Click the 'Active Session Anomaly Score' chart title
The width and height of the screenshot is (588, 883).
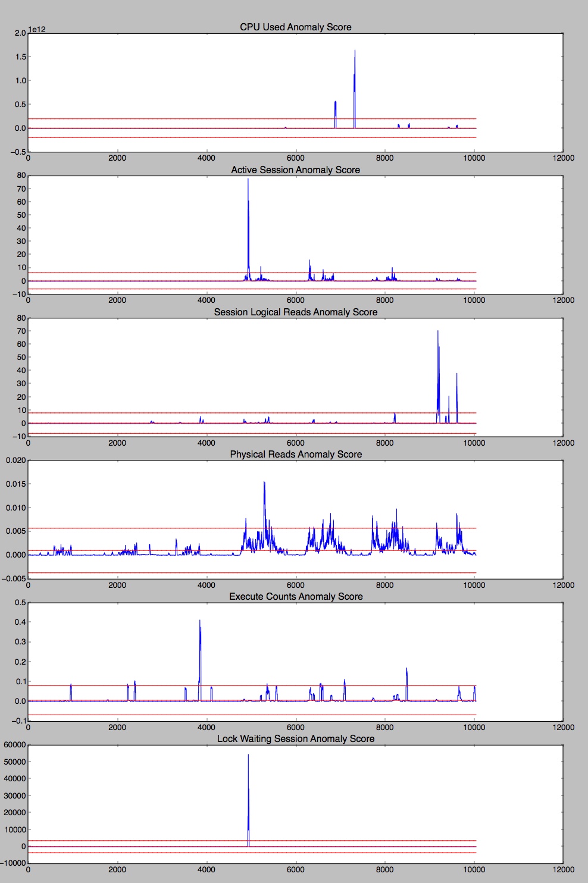[295, 170]
